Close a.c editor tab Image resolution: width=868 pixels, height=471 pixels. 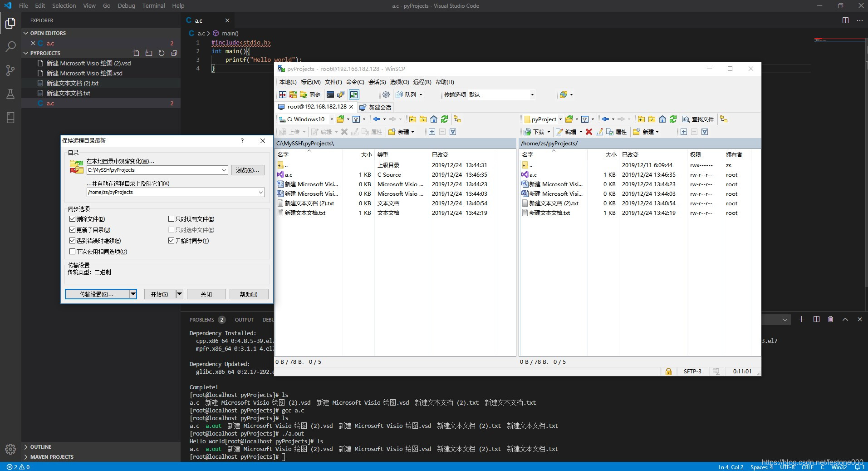click(x=227, y=20)
